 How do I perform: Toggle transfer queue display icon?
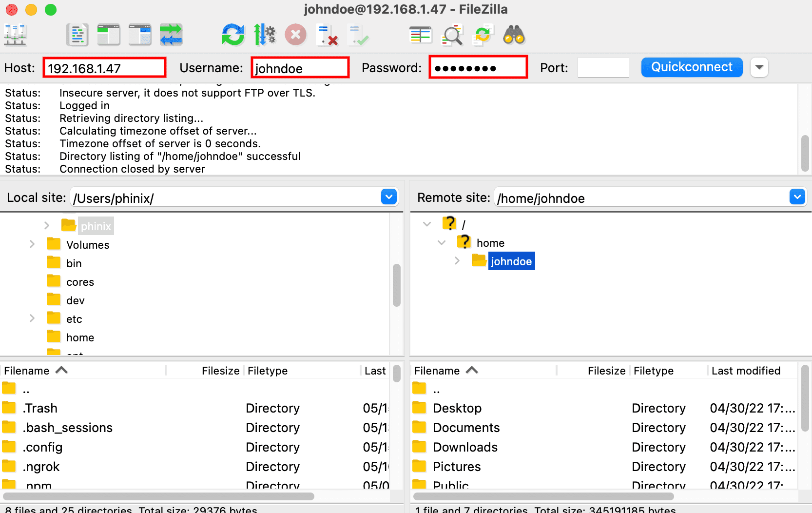[x=171, y=35]
